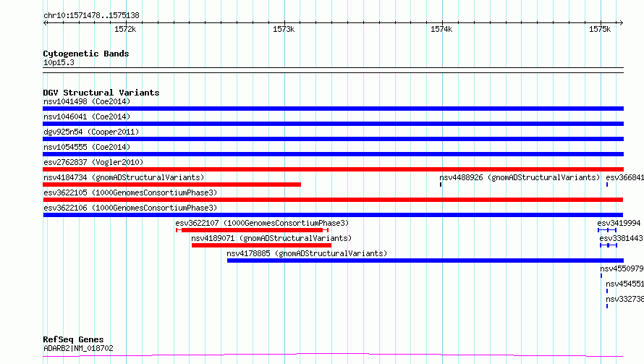Select the partly visible nsv332738 label
The height and width of the screenshot is (364, 644).
click(x=624, y=299)
